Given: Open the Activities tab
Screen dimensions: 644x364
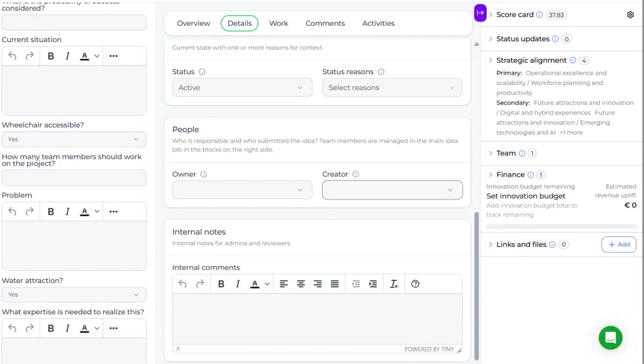Looking at the screenshot, I should tap(378, 23).
